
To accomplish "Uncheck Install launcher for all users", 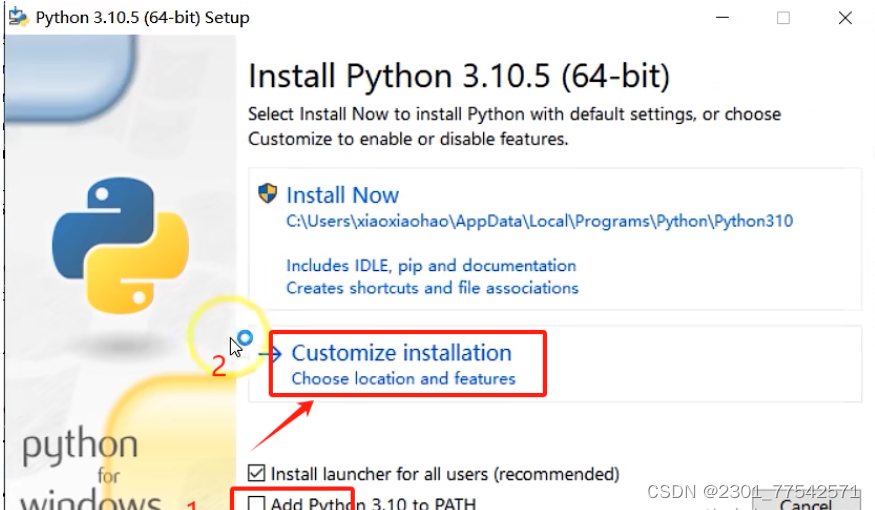I will [256, 473].
